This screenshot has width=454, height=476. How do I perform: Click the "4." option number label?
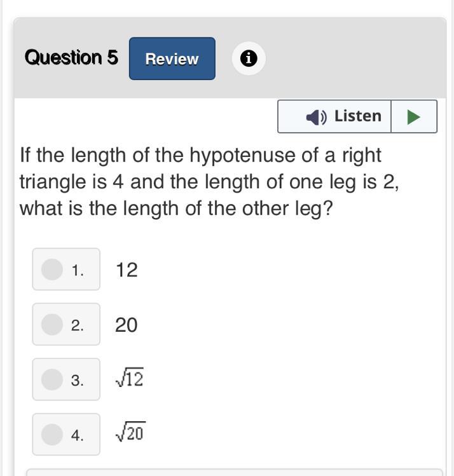78,435
